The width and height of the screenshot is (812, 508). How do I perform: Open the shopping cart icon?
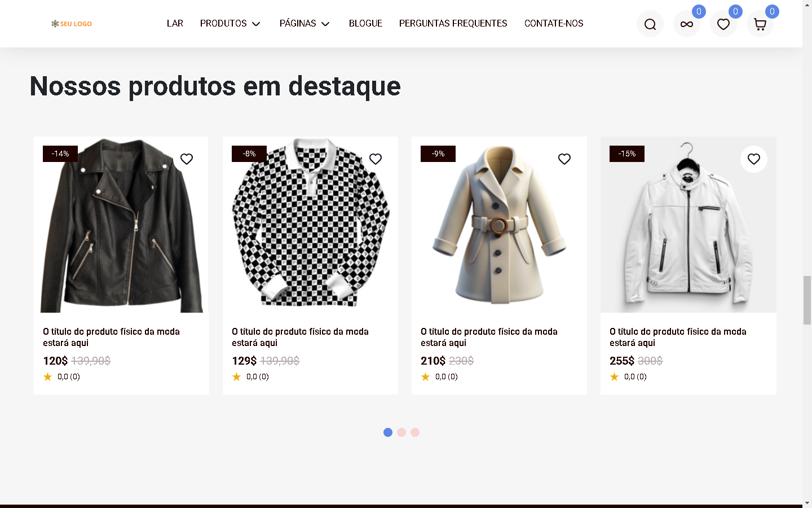760,24
